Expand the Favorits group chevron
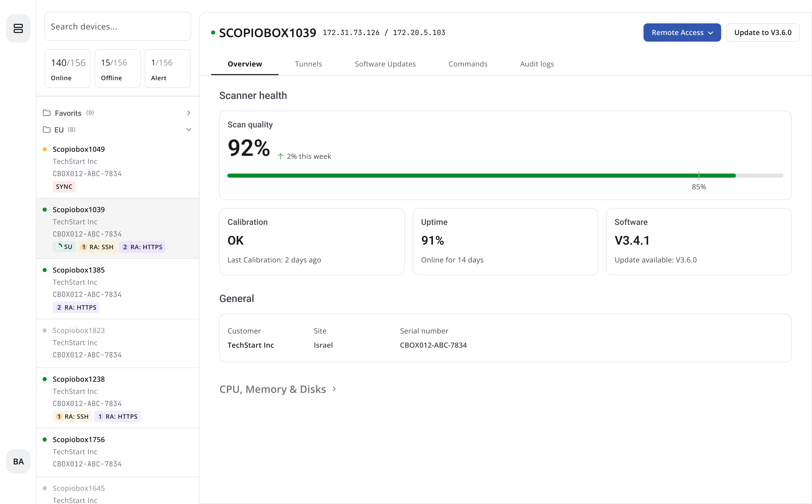Image resolution: width=812 pixels, height=504 pixels. tap(189, 113)
